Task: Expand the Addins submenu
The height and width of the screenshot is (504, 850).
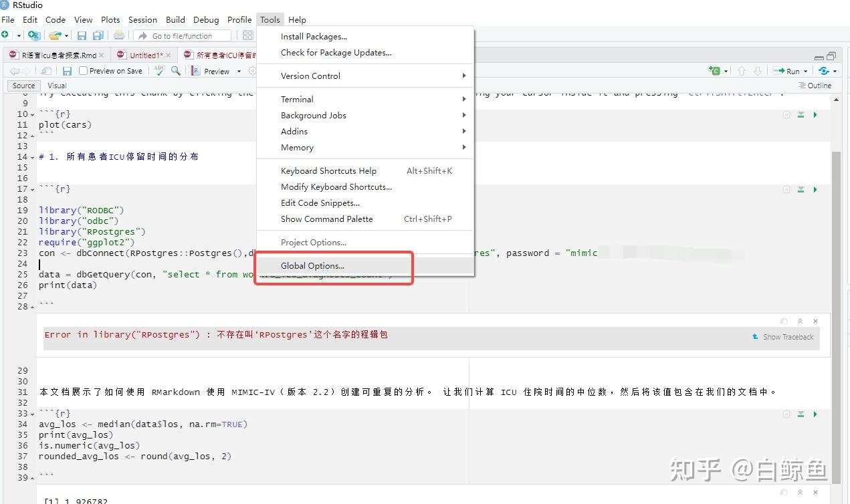Action: pyautogui.click(x=365, y=131)
